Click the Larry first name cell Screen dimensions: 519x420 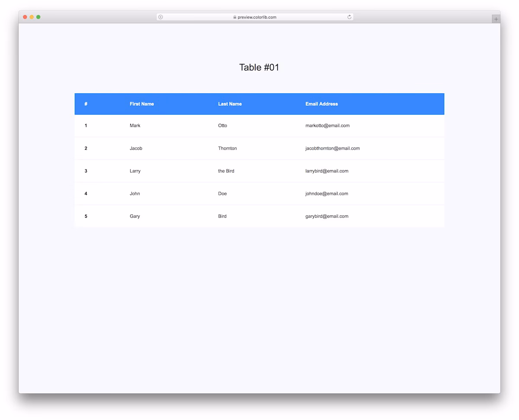point(135,171)
